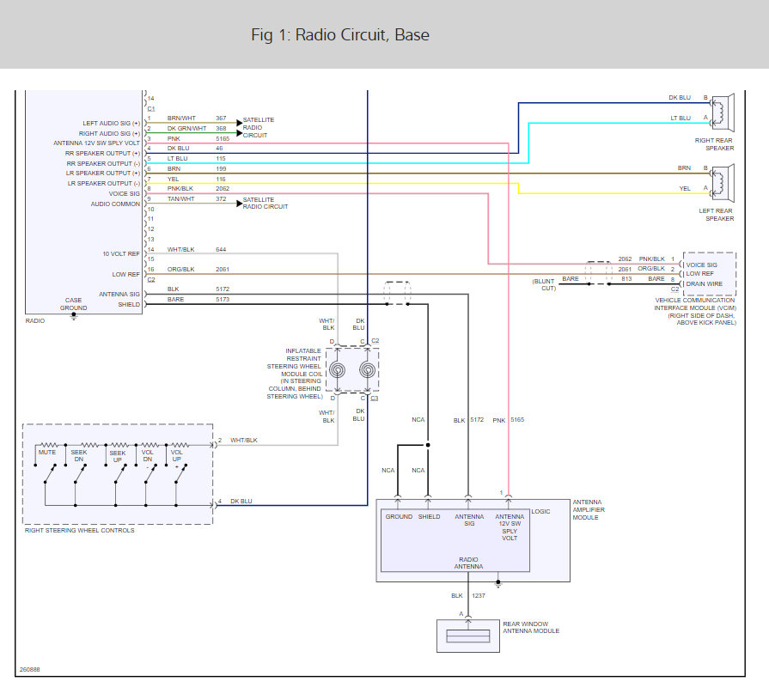Click the 'REAR WINDOW ANTENNA MODULE' label
The width and height of the screenshot is (769, 700).
pos(531,628)
